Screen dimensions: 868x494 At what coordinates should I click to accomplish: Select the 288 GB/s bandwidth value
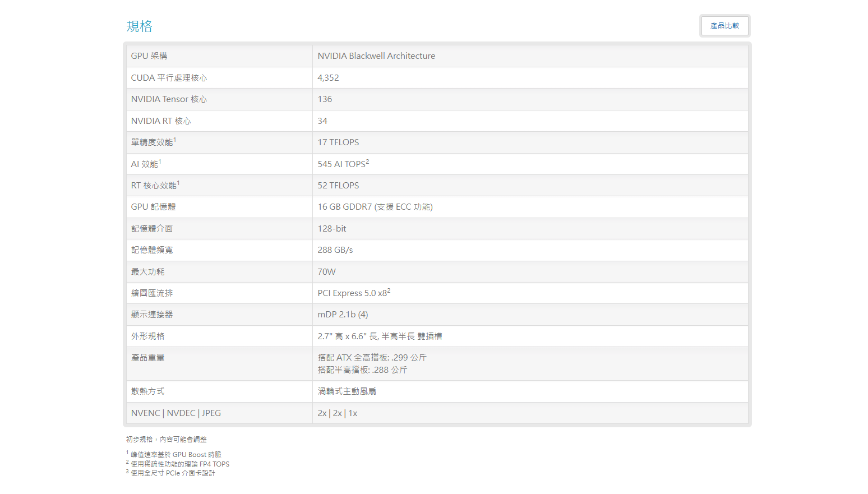(x=335, y=250)
